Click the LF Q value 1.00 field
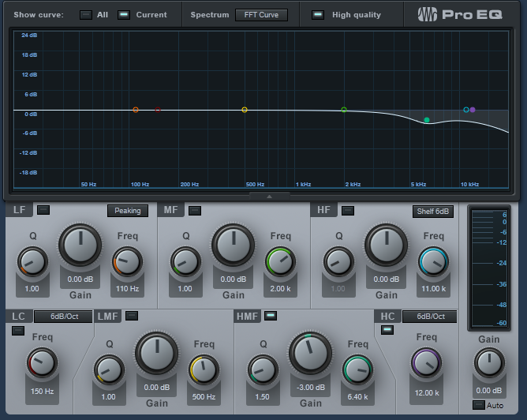 click(32, 289)
